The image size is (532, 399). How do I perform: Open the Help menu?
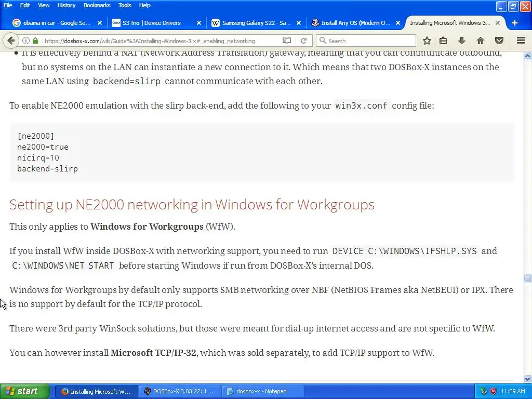tap(144, 5)
